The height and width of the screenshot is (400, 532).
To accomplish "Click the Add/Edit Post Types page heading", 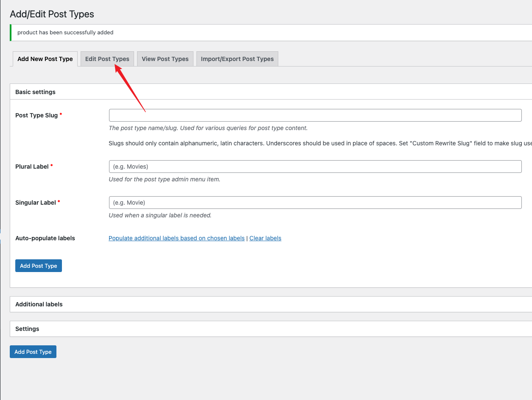I will [x=52, y=14].
